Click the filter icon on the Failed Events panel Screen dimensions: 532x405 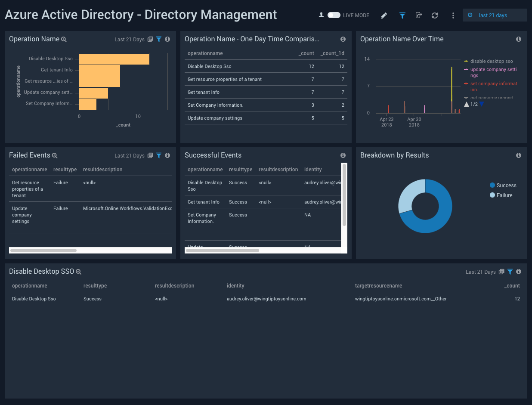(x=159, y=155)
